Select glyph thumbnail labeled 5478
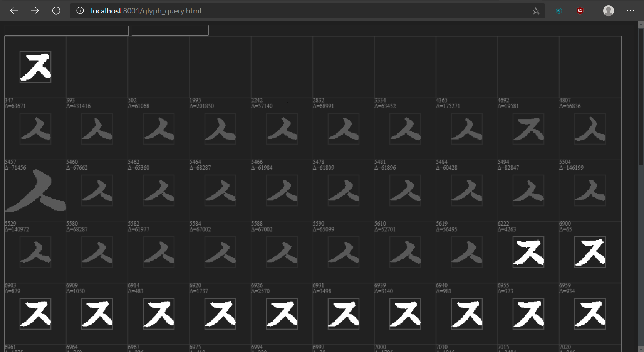 pyautogui.click(x=344, y=190)
